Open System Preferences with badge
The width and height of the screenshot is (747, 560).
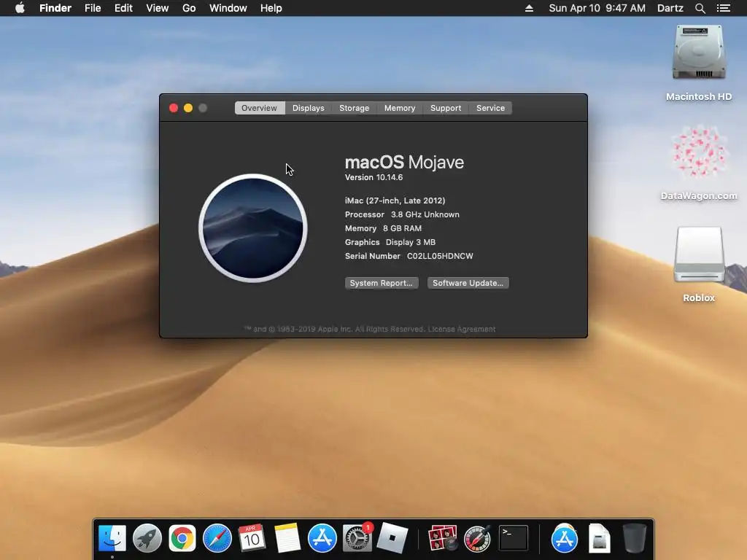coord(357,538)
